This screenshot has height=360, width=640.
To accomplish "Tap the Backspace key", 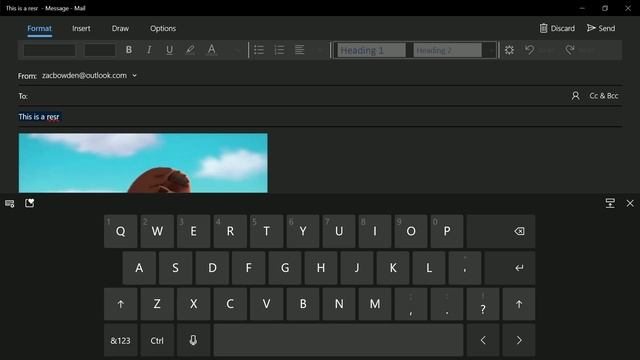I will (x=501, y=231).
